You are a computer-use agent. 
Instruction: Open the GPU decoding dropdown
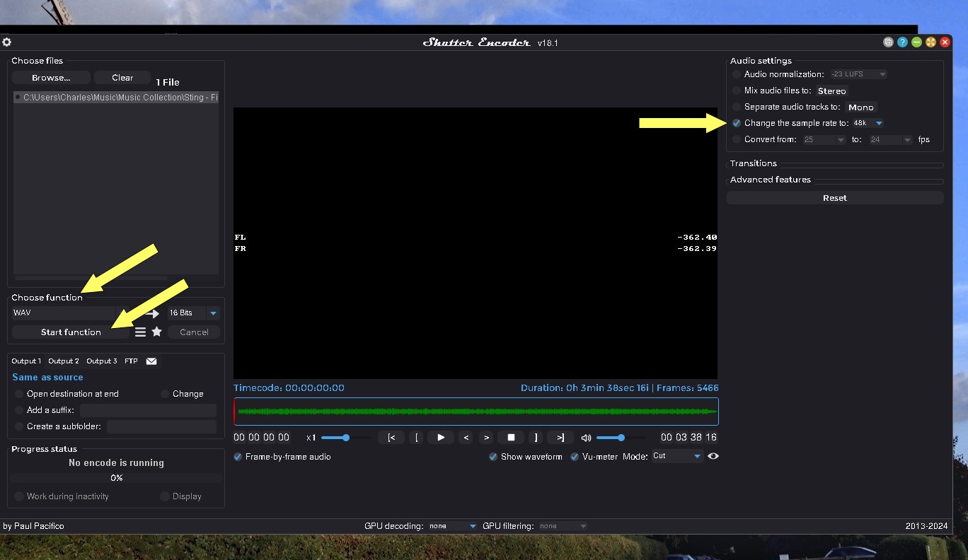click(453, 526)
